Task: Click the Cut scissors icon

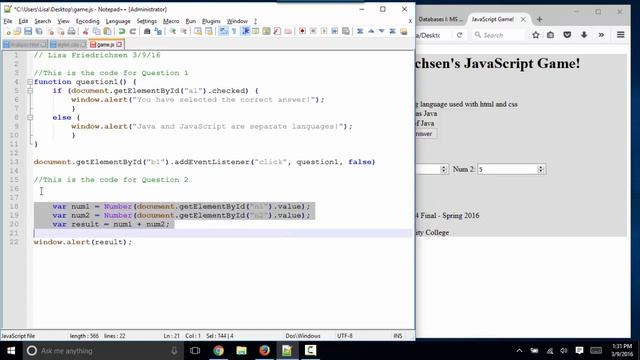Action: [86, 31]
